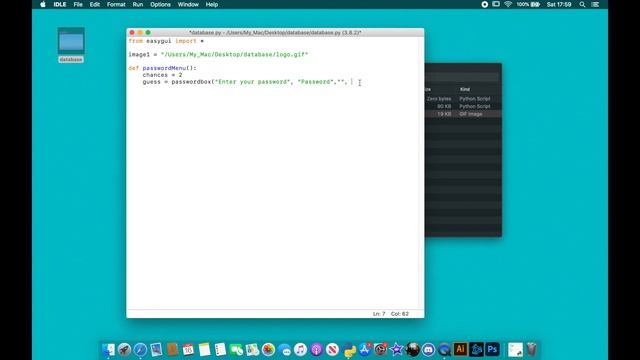The width and height of the screenshot is (640, 360).
Task: Select the GIF Image row in Finder window
Action: click(x=463, y=114)
